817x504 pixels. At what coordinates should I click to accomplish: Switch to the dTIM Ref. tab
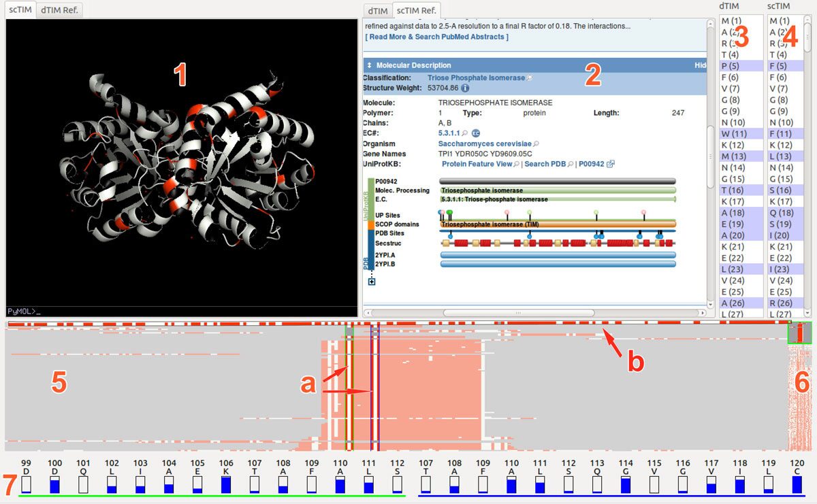[60, 10]
